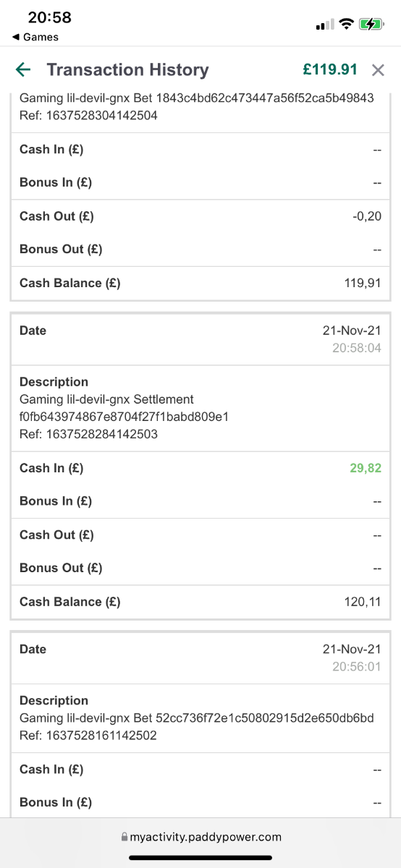Tap the 20:58 status bar clock
Viewport: 401px width, 868px height.
coord(48,17)
